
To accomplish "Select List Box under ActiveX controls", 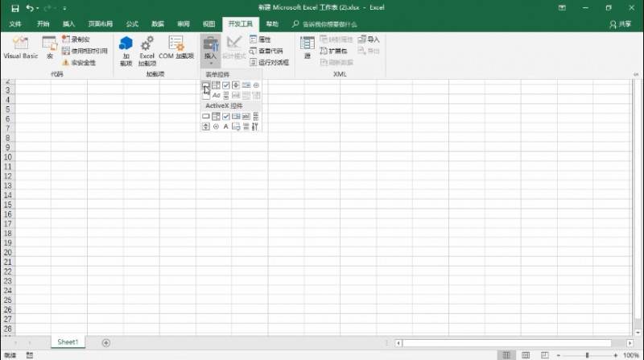I will [x=236, y=116].
